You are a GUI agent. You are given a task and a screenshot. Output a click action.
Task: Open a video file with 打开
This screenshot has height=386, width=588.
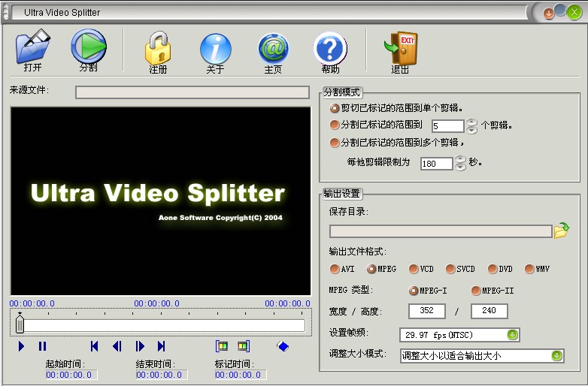pyautogui.click(x=32, y=50)
